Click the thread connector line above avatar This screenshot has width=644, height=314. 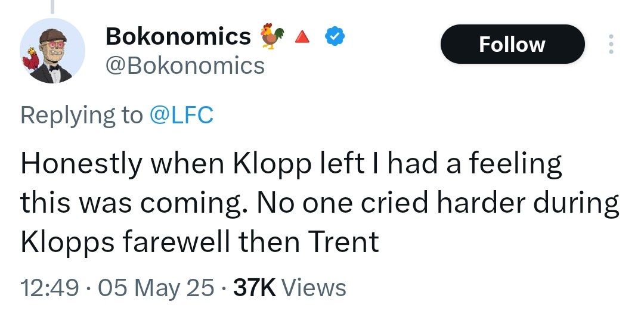point(51,6)
